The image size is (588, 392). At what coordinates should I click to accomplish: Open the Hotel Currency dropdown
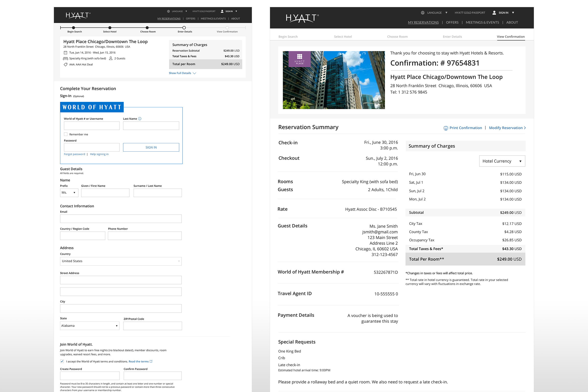502,161
